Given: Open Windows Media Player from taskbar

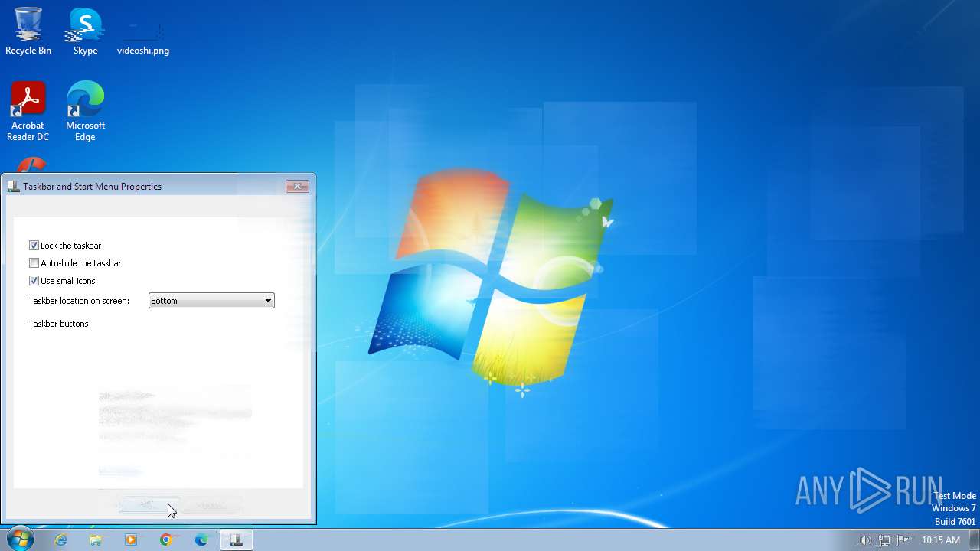Looking at the screenshot, I should pyautogui.click(x=131, y=540).
